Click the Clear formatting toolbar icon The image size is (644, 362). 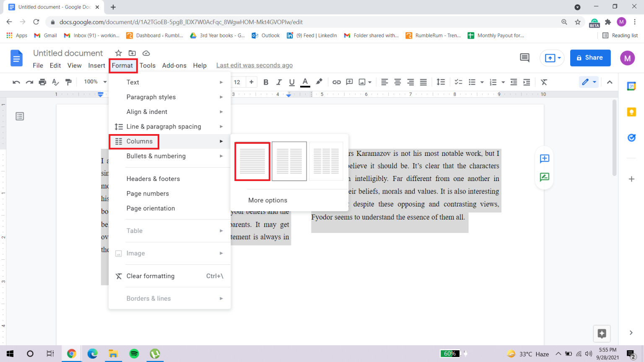(x=544, y=82)
